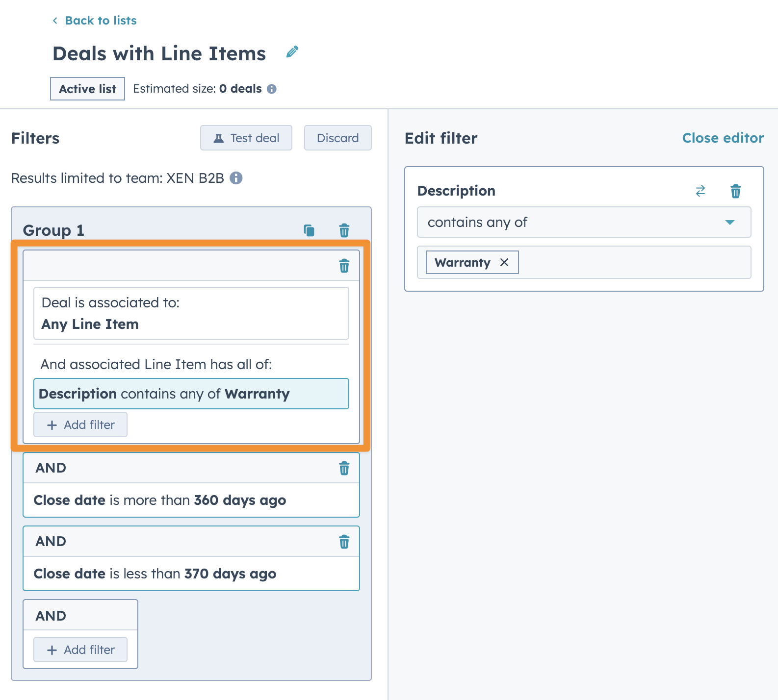Remove the Warranty tag value
778x700 pixels.
coord(504,262)
